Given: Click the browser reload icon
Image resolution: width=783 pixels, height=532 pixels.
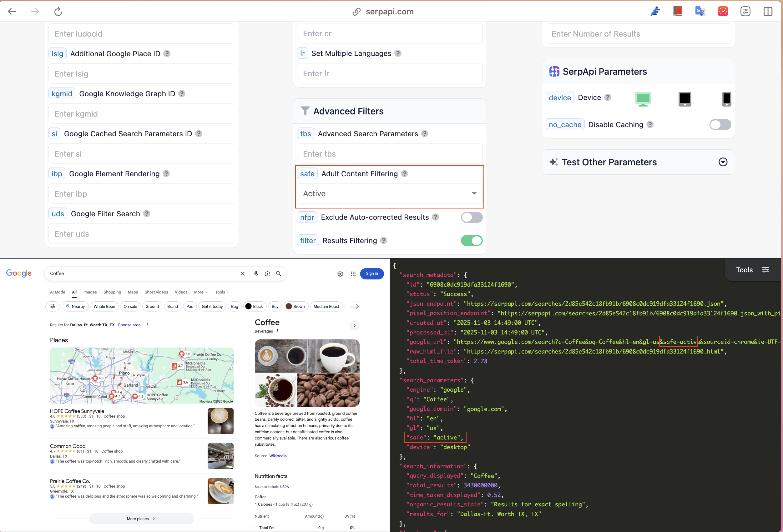Looking at the screenshot, I should coord(58,12).
